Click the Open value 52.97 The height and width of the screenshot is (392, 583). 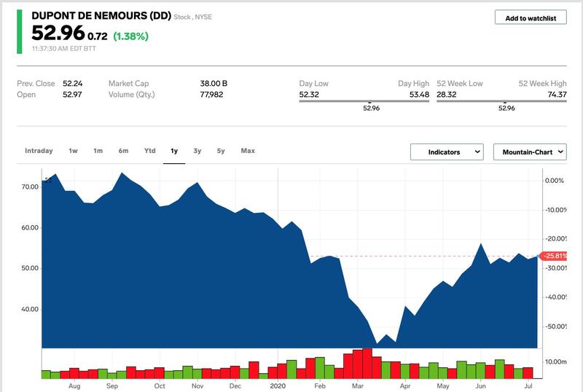72,95
